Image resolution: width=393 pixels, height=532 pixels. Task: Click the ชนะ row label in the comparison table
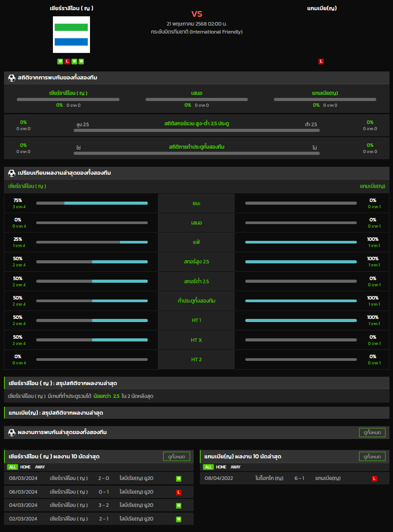coord(197,203)
